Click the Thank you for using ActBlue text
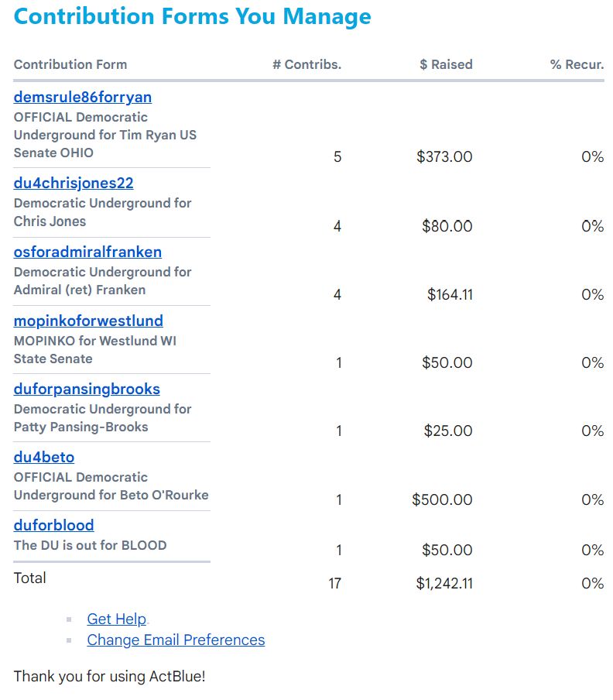 tap(109, 677)
